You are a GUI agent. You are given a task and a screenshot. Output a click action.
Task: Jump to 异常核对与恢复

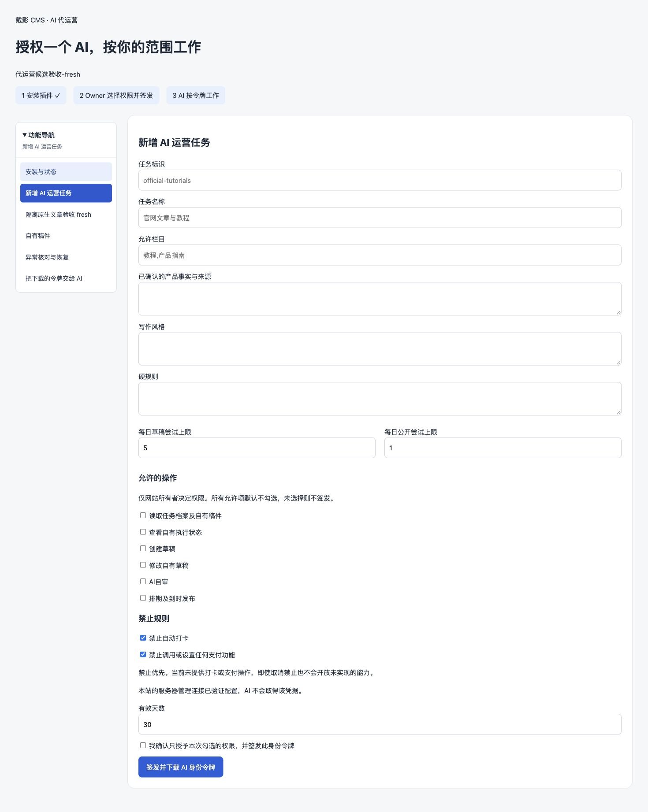(x=66, y=257)
